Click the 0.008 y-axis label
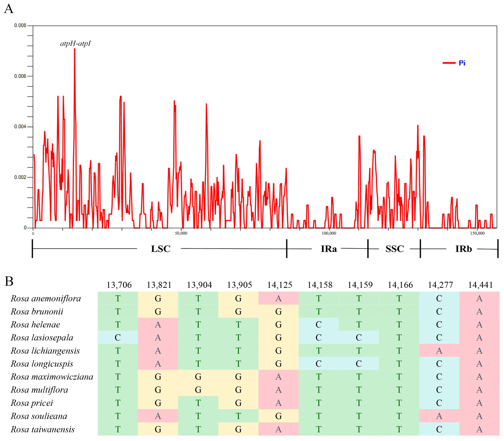Viewport: 504px width, 441px height. (20, 26)
